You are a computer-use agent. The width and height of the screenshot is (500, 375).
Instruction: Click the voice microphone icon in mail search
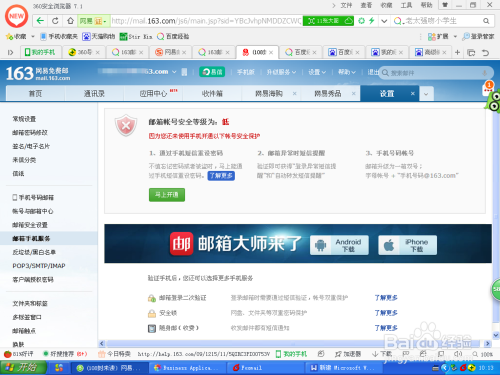(484, 73)
